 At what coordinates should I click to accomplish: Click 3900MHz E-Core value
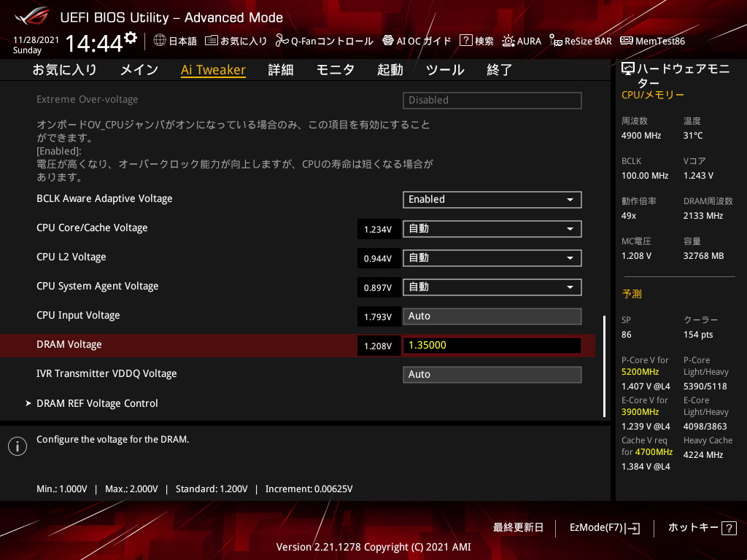point(640,412)
